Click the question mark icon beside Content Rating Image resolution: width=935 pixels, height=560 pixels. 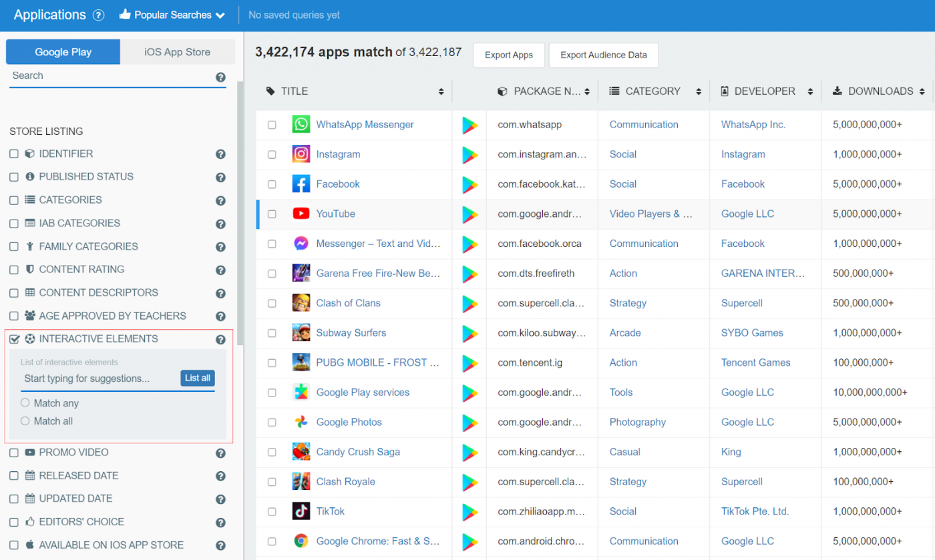click(x=220, y=270)
